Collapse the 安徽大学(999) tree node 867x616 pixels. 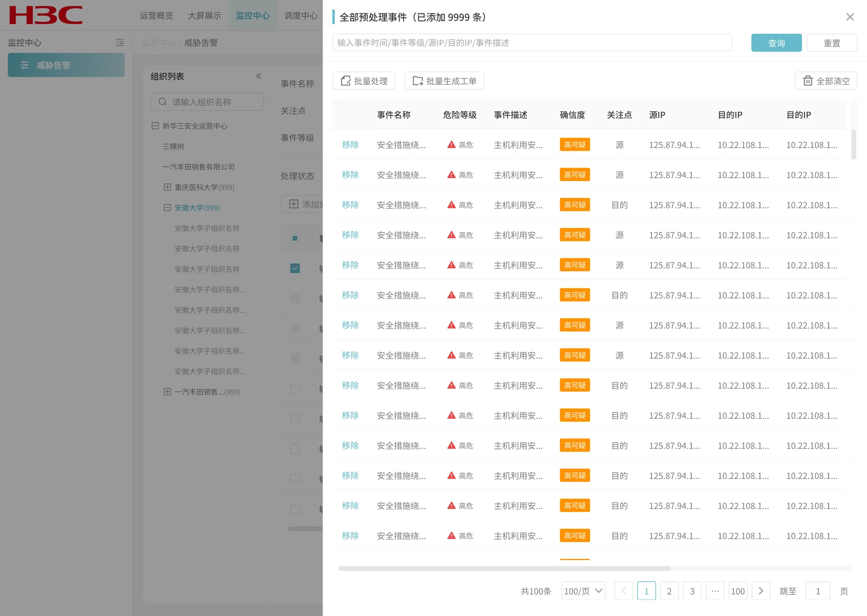pos(167,207)
